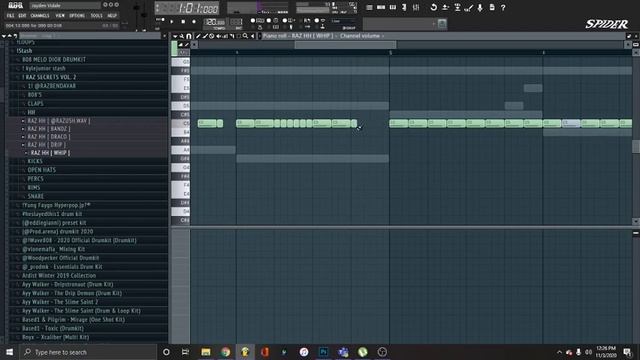Open the channel rack view icon

tap(381, 7)
